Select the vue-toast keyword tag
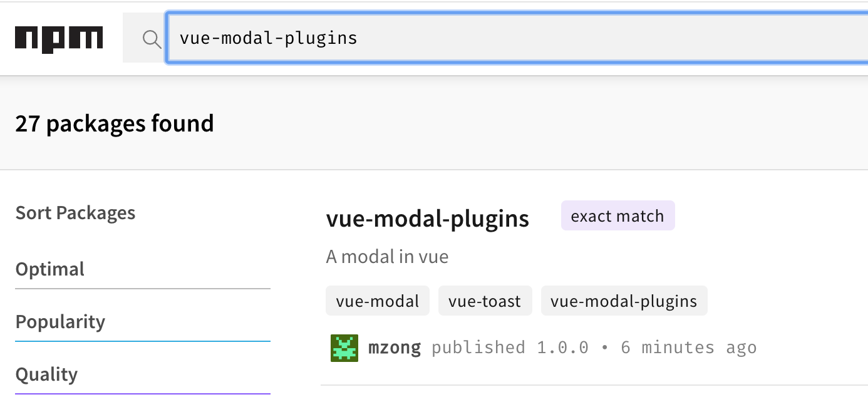The height and width of the screenshot is (397, 868). [x=485, y=301]
